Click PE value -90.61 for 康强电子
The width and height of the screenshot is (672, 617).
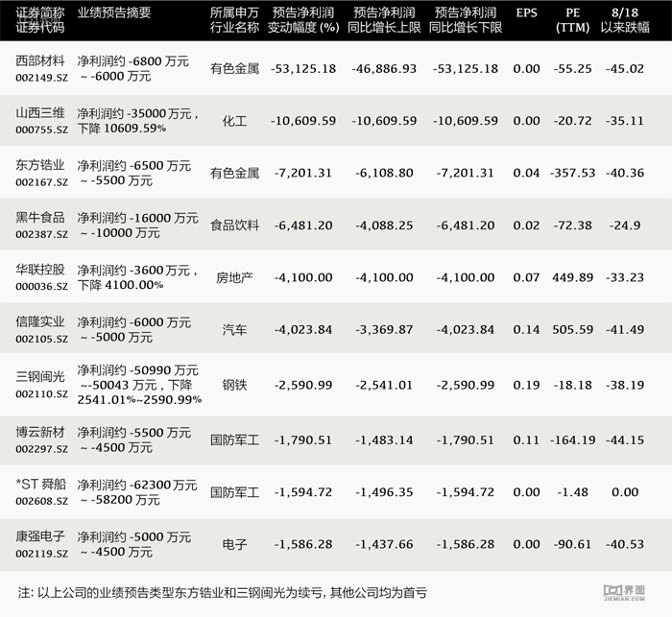[x=572, y=544]
